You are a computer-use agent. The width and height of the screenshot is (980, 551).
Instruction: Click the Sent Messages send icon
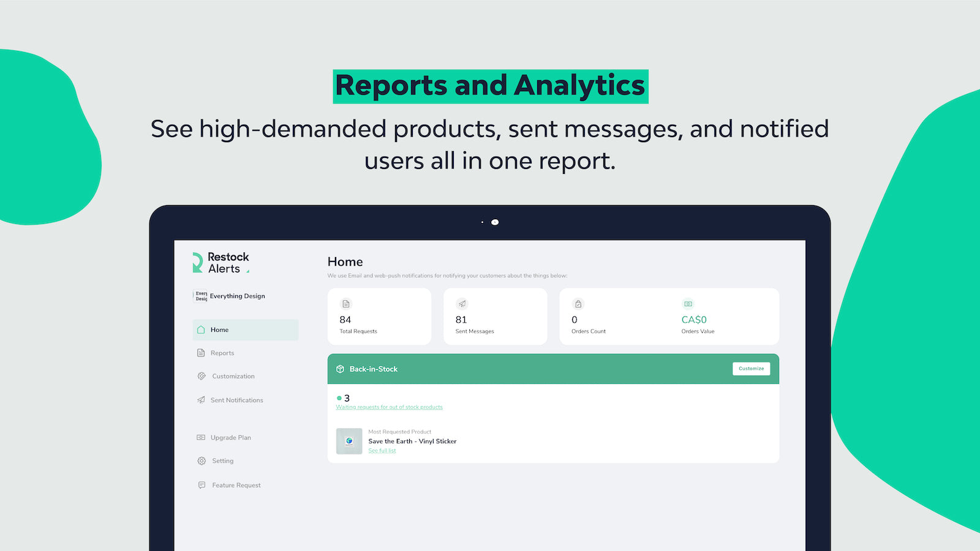click(462, 304)
